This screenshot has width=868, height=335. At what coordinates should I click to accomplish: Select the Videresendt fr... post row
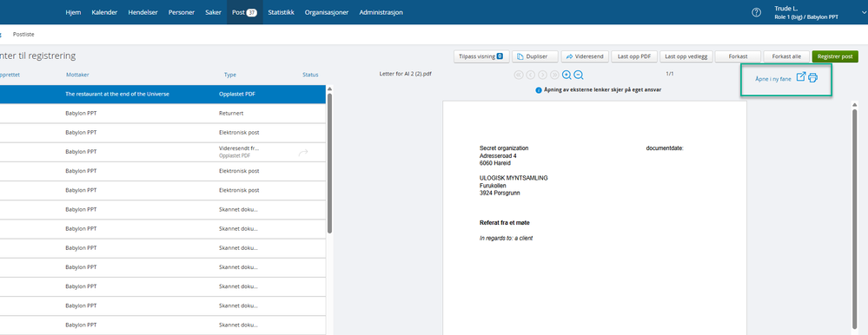coord(162,152)
